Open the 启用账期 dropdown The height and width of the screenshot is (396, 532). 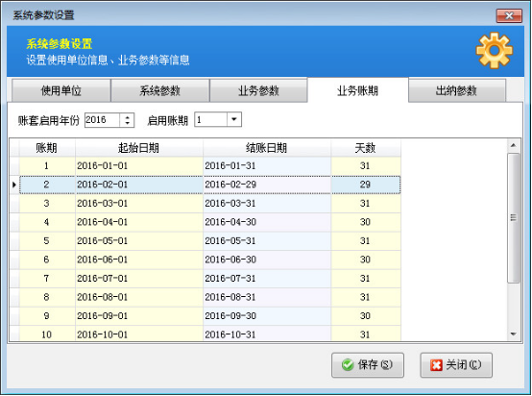[x=234, y=119]
